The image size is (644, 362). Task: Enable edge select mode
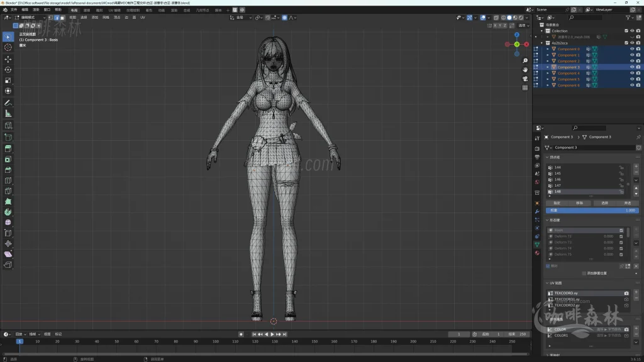56,18
